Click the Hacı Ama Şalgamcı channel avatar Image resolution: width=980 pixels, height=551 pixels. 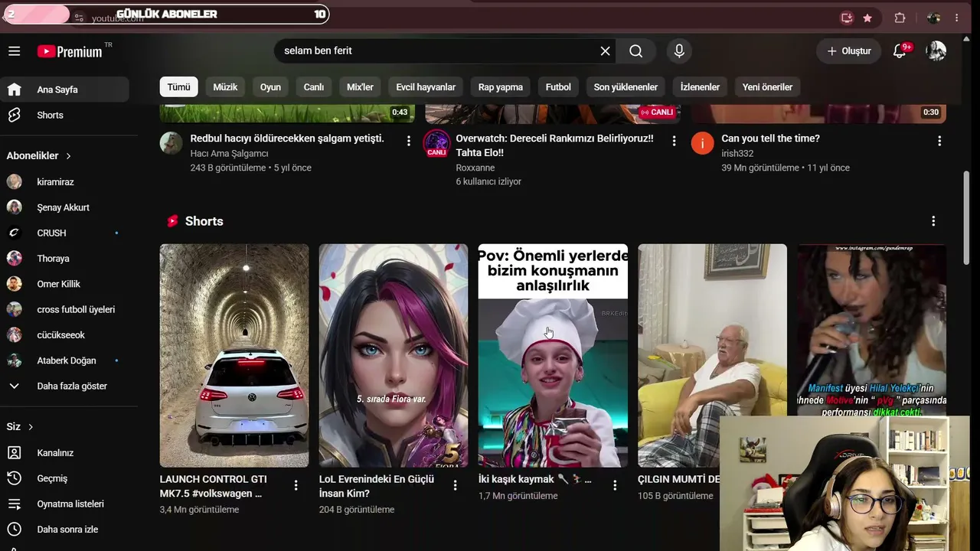click(x=171, y=143)
